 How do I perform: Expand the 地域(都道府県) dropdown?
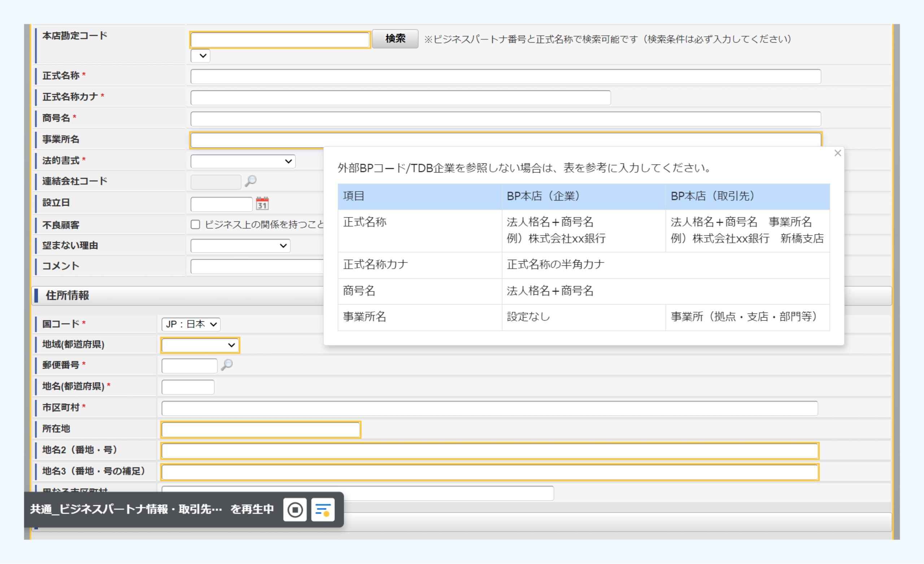click(x=200, y=345)
